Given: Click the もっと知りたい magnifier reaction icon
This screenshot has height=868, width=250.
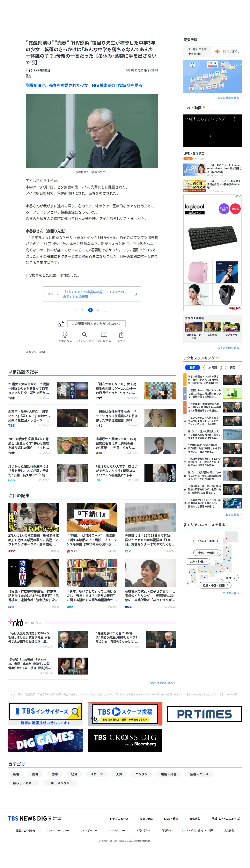Looking at the screenshot, I should [85, 335].
